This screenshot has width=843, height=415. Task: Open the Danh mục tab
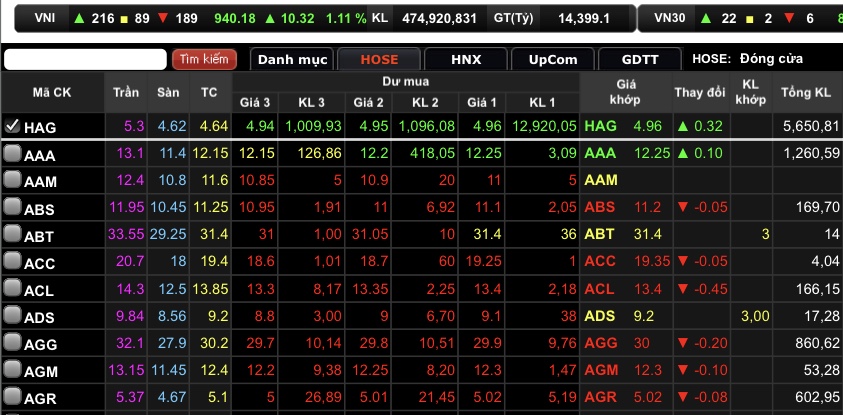coord(292,59)
